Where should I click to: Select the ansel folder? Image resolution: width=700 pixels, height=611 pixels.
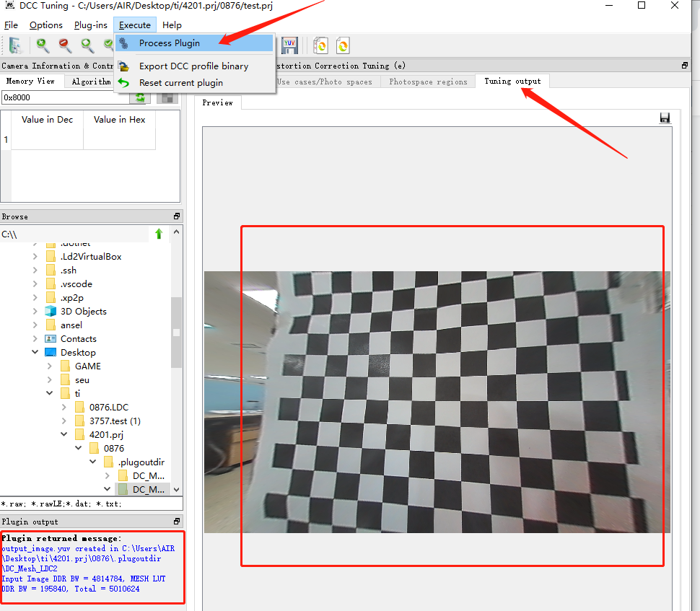pyautogui.click(x=71, y=325)
